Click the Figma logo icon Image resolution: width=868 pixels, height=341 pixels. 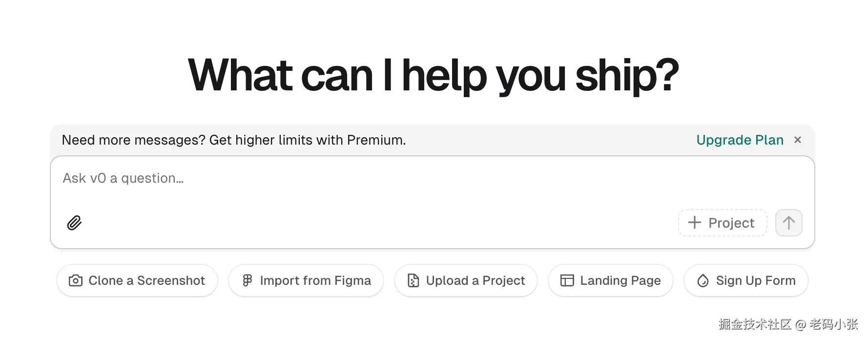tap(248, 280)
